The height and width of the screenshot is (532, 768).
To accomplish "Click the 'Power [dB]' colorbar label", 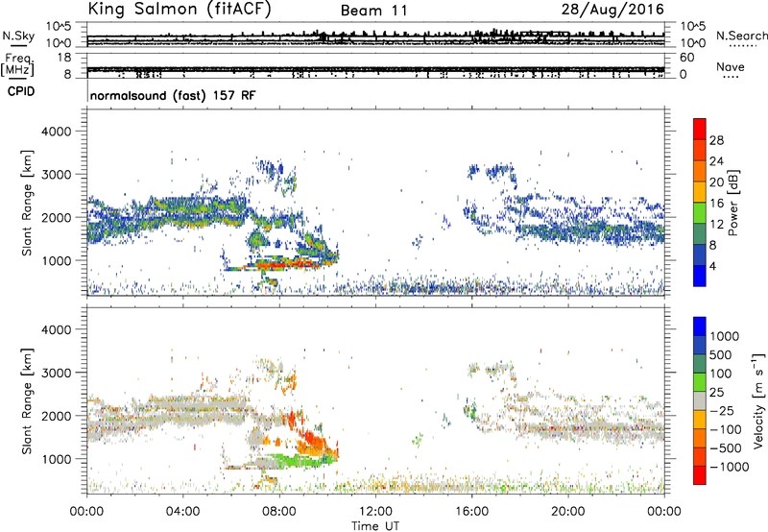I will pyautogui.click(x=732, y=203).
